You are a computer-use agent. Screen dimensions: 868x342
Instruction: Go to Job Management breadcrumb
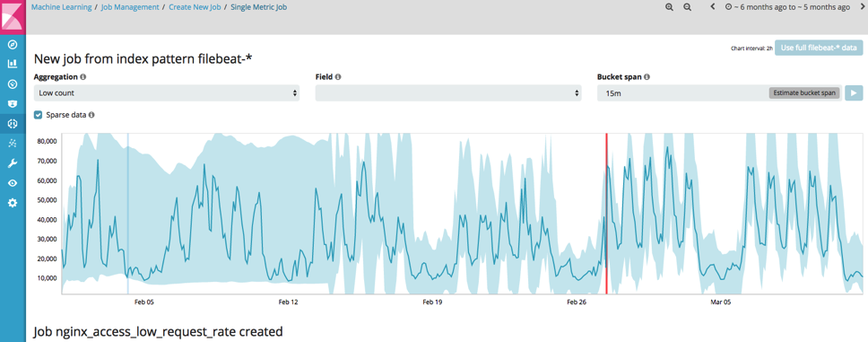coord(131,8)
